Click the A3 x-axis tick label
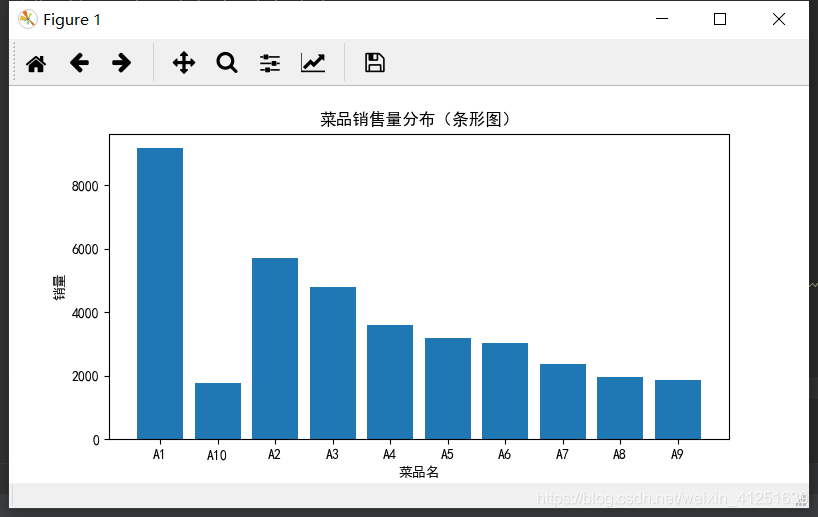The image size is (818, 517). tap(332, 454)
